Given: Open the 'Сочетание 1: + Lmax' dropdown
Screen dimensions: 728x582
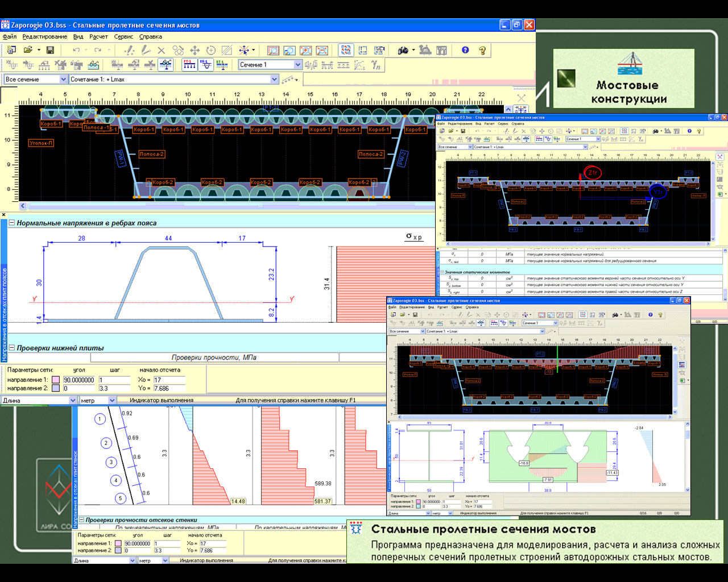Looking at the screenshot, I should (x=274, y=80).
